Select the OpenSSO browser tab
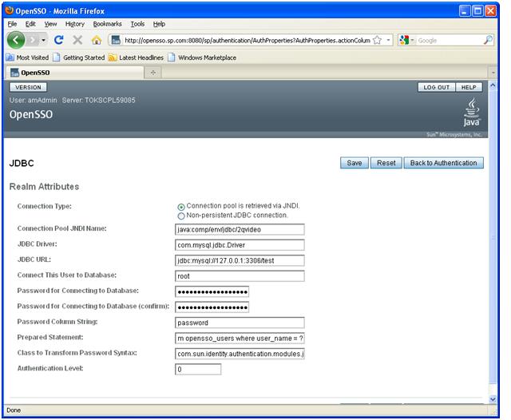511x420 pixels. click(75, 73)
